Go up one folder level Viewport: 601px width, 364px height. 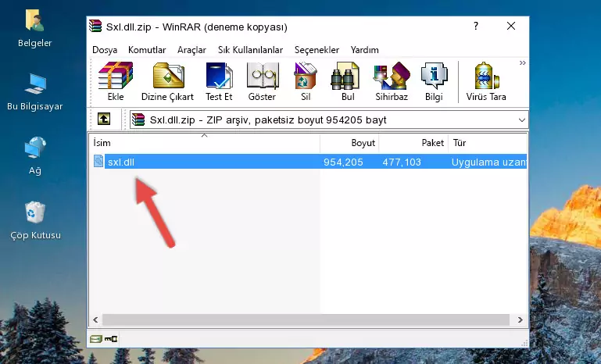click(104, 120)
